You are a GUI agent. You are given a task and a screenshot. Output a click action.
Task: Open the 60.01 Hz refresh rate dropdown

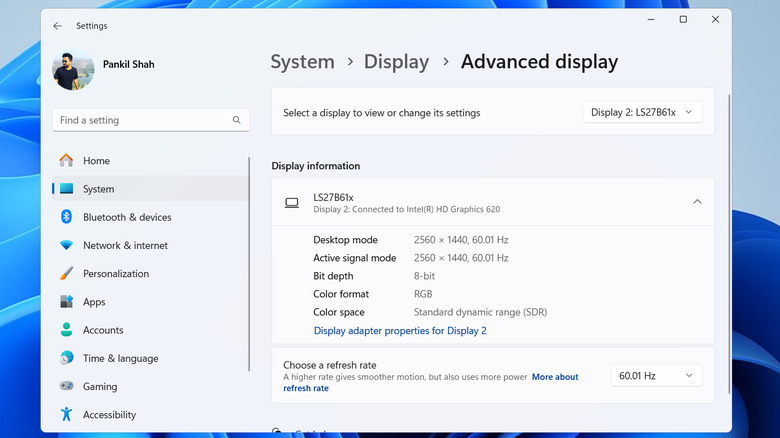tap(656, 376)
